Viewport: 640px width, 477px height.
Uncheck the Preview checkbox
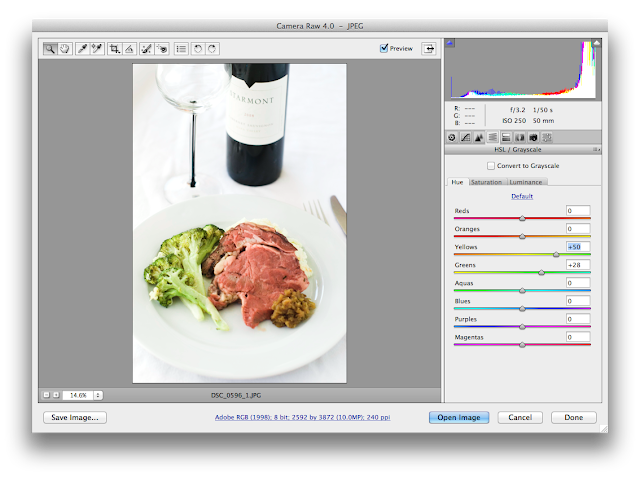coord(384,48)
